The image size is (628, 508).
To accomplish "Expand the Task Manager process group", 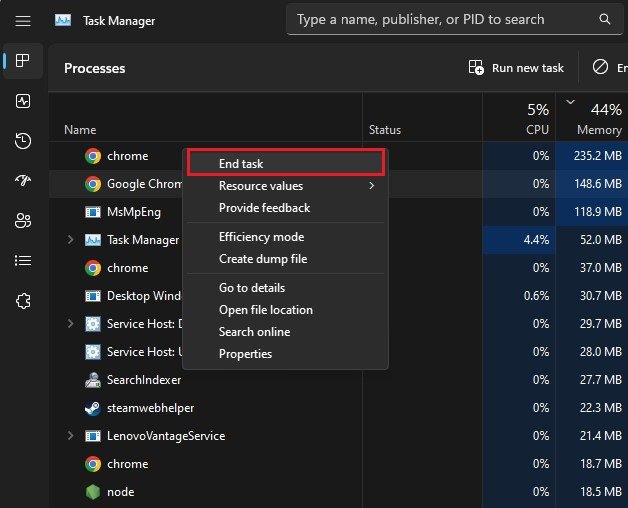I will pyautogui.click(x=70, y=240).
